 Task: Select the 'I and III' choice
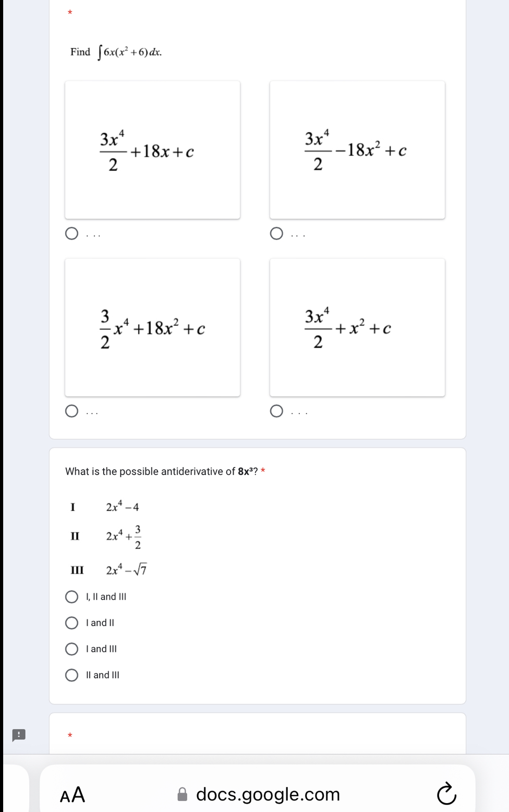click(72, 648)
